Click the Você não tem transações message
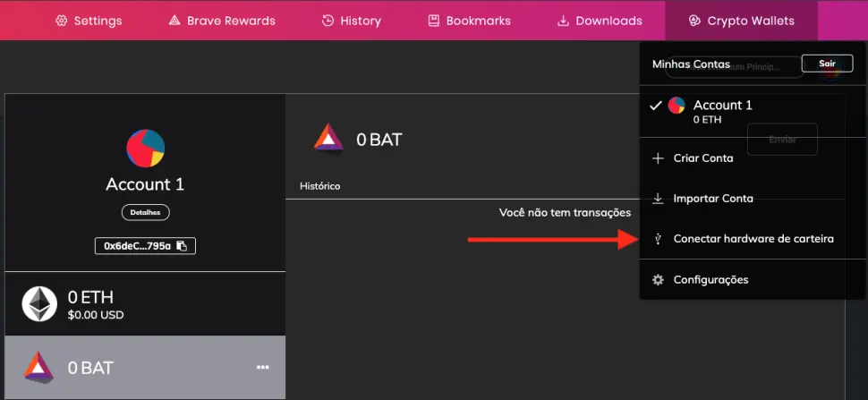The image size is (868, 400). [565, 212]
